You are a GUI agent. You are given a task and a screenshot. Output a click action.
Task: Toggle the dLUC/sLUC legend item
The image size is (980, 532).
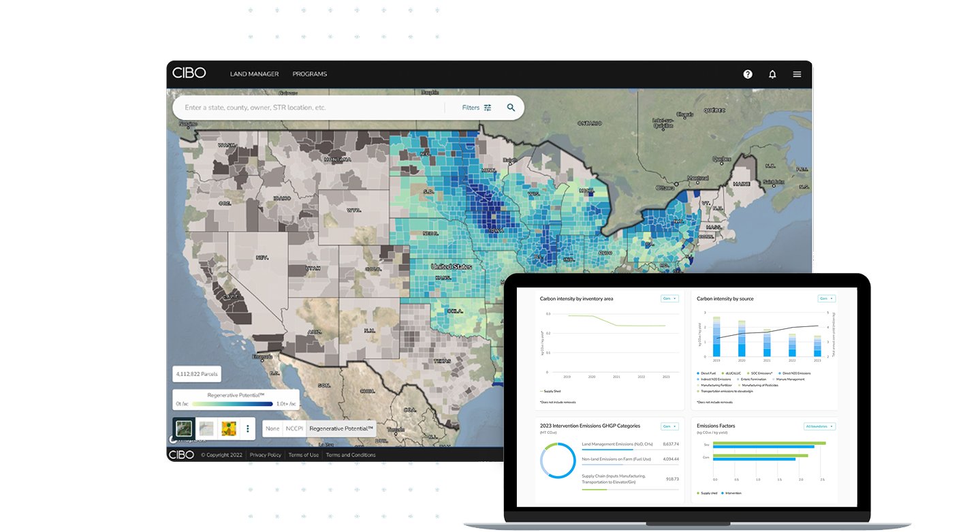point(731,373)
